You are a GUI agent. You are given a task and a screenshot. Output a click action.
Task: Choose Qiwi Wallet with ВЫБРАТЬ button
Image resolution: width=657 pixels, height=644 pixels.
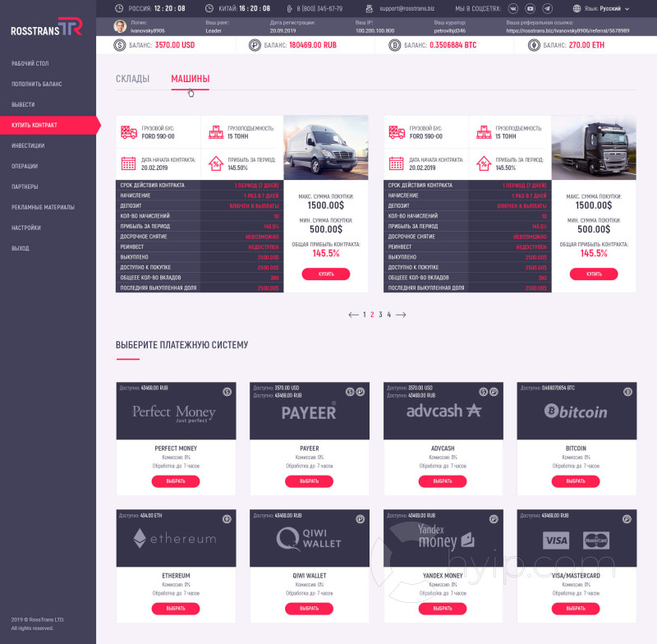[310, 609]
